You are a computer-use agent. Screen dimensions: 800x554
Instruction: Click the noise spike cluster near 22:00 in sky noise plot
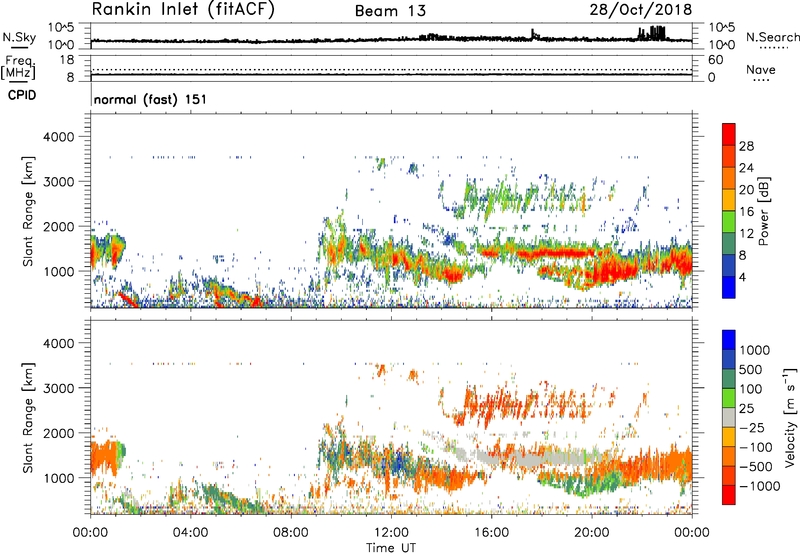coord(652,33)
